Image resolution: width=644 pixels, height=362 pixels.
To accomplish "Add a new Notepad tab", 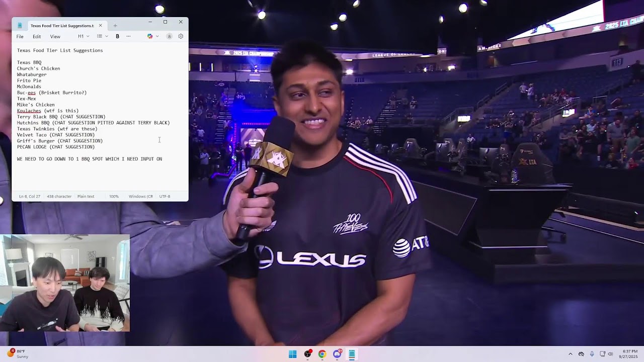I will [115, 26].
